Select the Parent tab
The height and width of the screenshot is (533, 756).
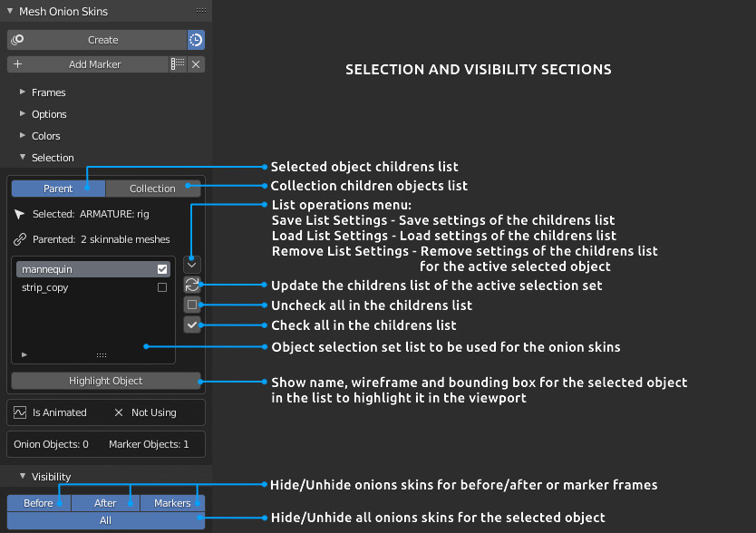coord(58,189)
